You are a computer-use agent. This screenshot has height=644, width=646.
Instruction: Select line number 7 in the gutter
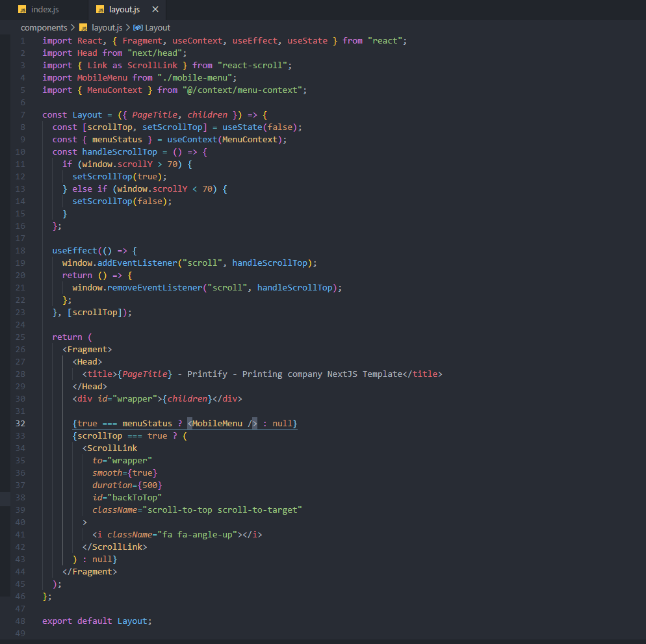tap(22, 115)
